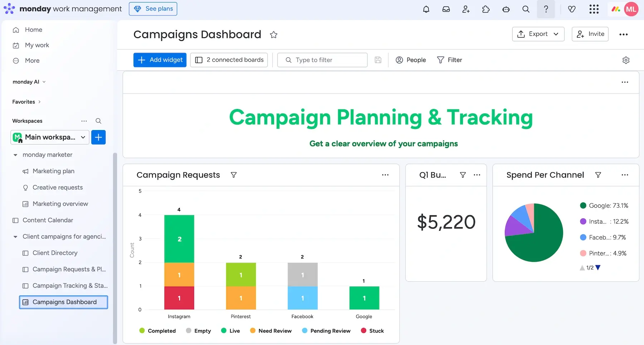Viewport: 644px width, 345px height.
Task: Click the search magnifier in top bar
Action: 526,9
